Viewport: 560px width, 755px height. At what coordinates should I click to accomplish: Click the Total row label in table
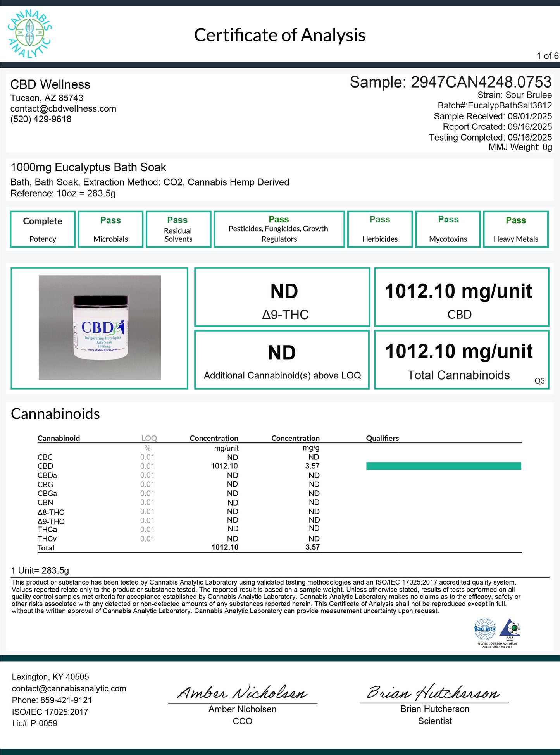46,548
